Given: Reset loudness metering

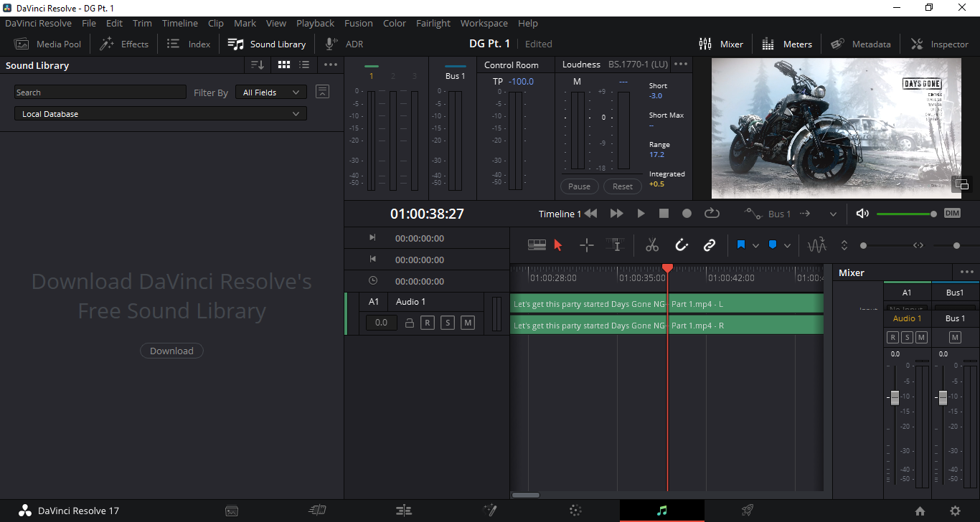Looking at the screenshot, I should click(x=623, y=186).
